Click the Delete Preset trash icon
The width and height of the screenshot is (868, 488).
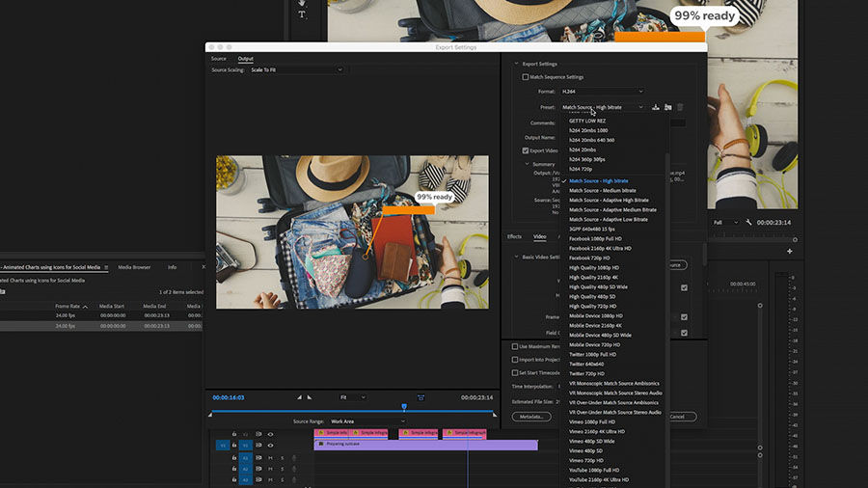[x=680, y=107]
